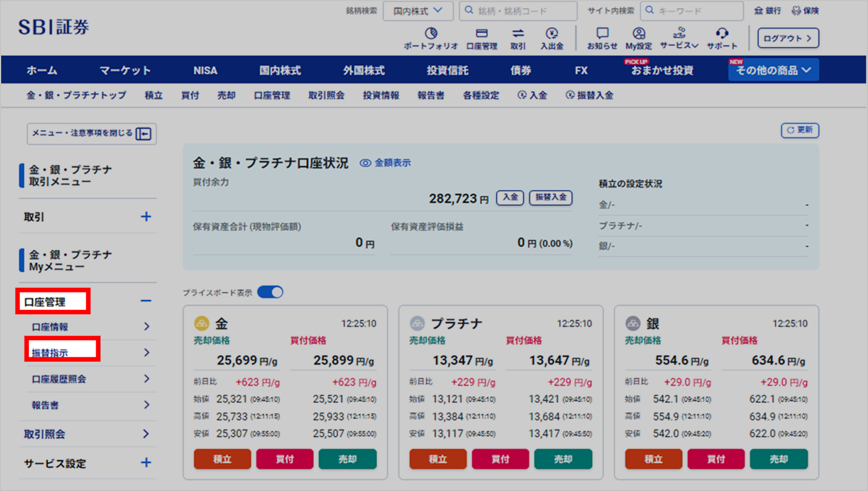Open the My設定 user icon
Image resolution: width=868 pixels, height=491 pixels.
(639, 34)
